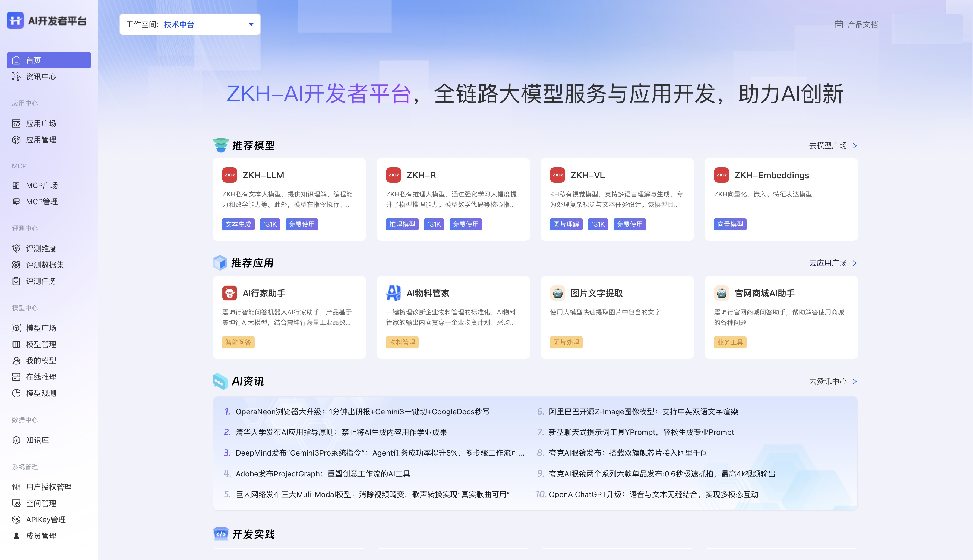Open the 工作空间 workspace dropdown
The height and width of the screenshot is (560, 973).
[190, 24]
